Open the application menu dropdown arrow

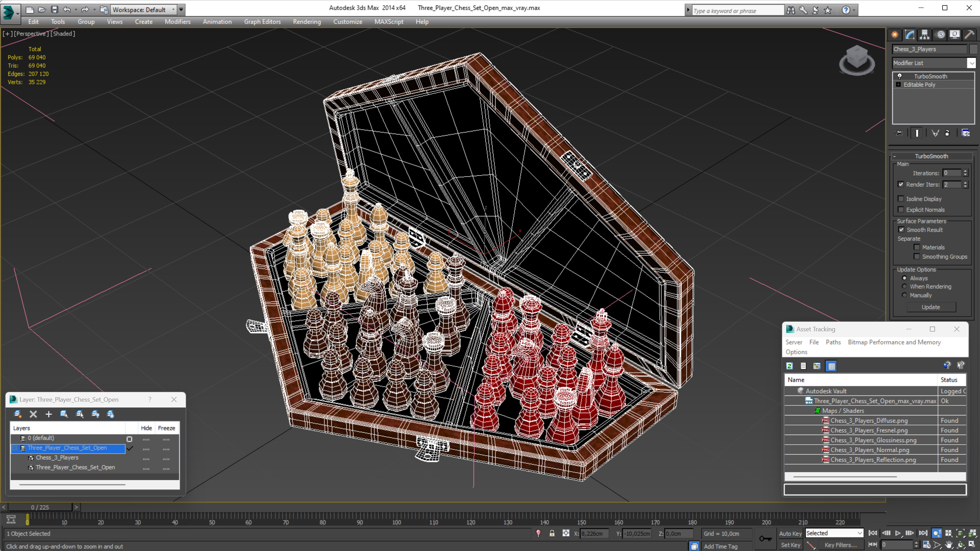pyautogui.click(x=18, y=13)
